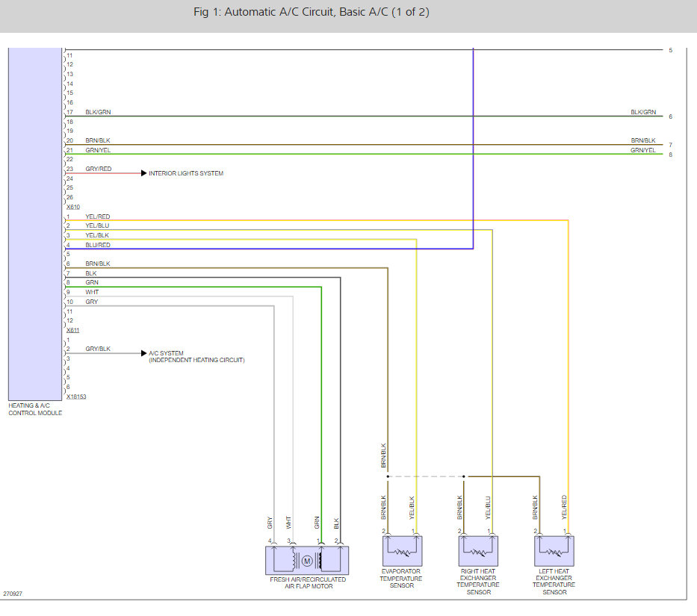Click the GRY/RED wire label at pin 23
This screenshot has height=616, width=697.
98,169
